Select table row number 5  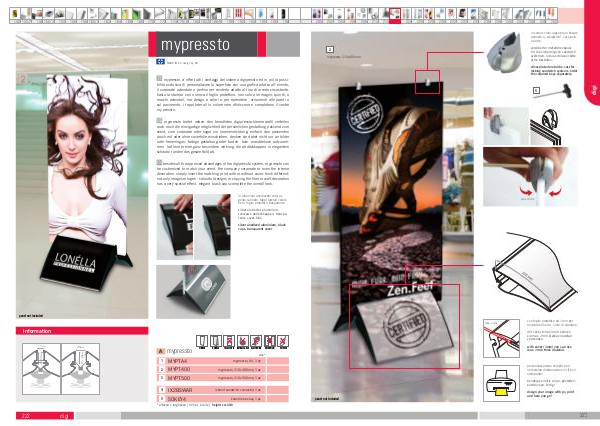[x=223, y=398]
